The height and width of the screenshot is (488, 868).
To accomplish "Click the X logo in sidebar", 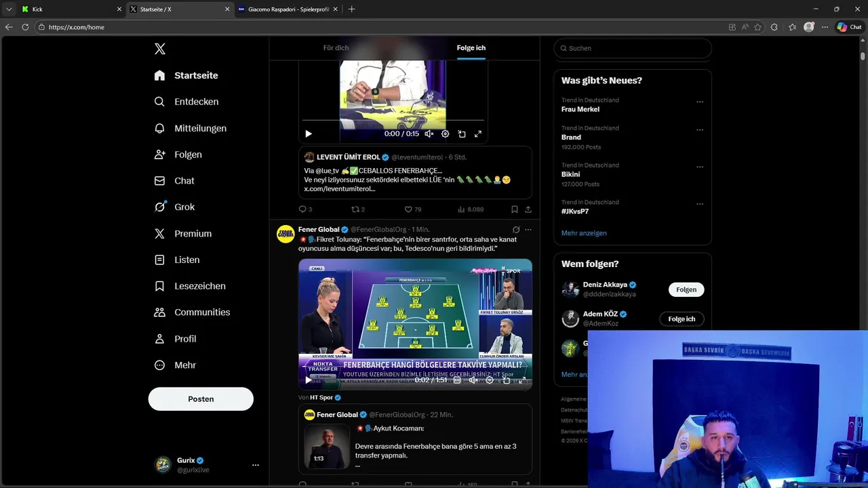I will tap(160, 49).
